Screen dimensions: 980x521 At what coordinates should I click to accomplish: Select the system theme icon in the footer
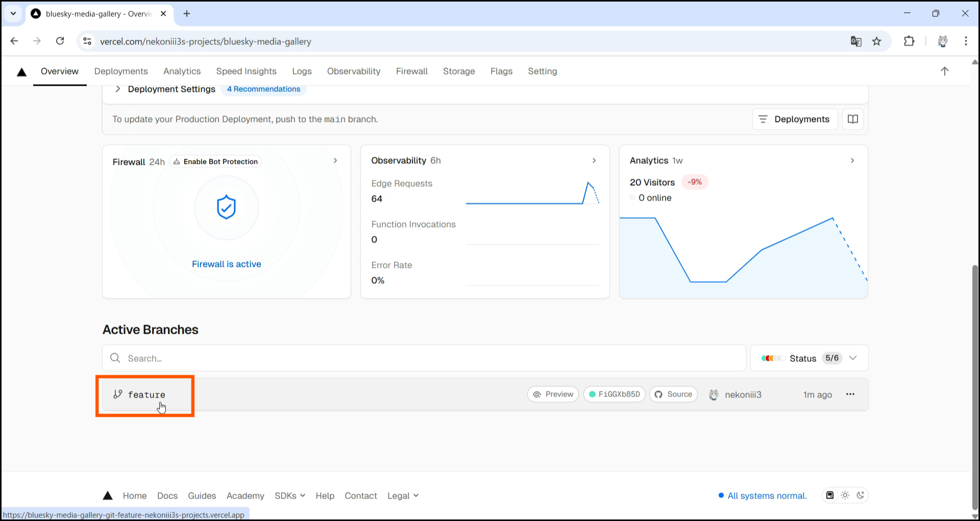pyautogui.click(x=830, y=495)
